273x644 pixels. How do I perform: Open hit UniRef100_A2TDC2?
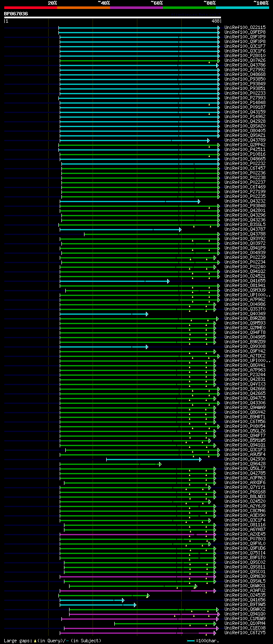click(x=245, y=356)
